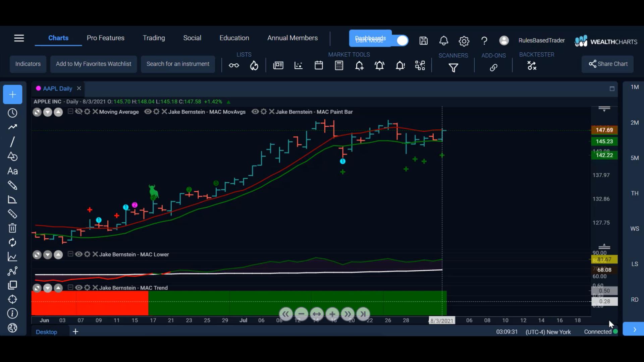Switch to the Charts tab
The image size is (644, 362).
pyautogui.click(x=58, y=38)
